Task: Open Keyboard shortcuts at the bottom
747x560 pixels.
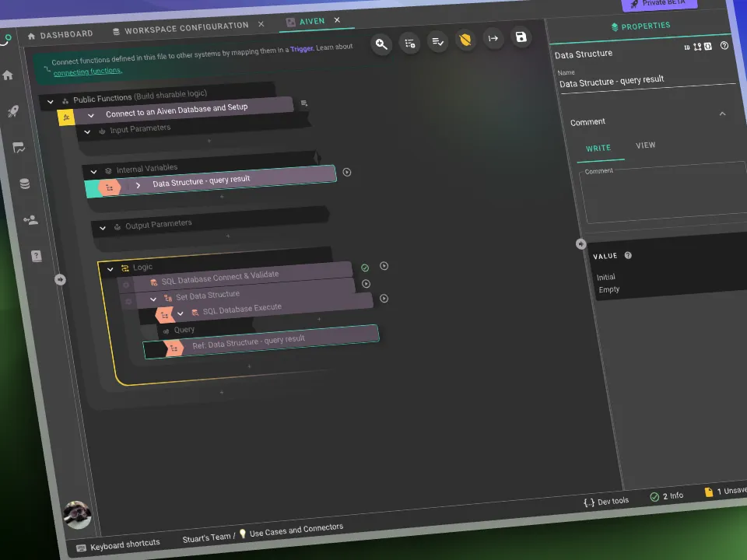Action: coord(124,544)
